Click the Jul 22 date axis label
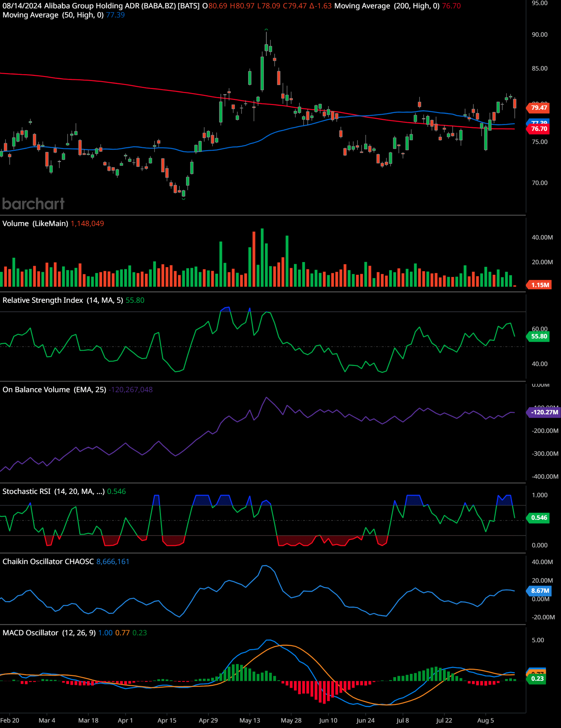Viewport: 561px width, 728px height. [x=444, y=720]
